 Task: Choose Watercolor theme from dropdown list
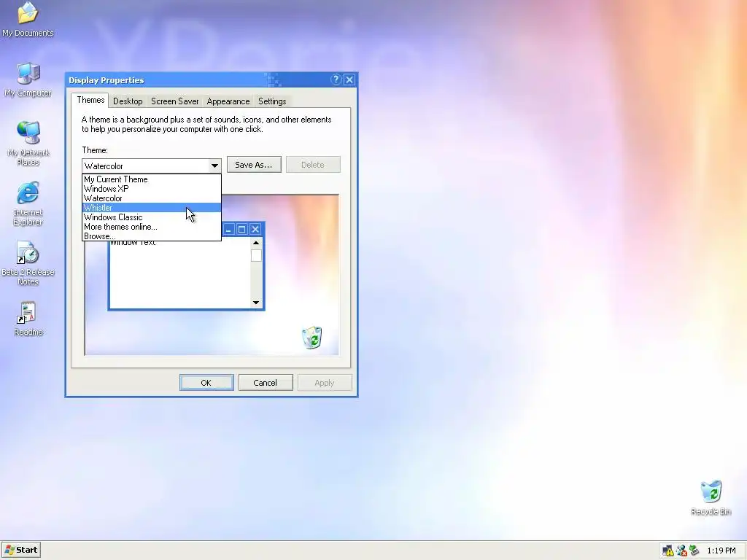pos(152,198)
